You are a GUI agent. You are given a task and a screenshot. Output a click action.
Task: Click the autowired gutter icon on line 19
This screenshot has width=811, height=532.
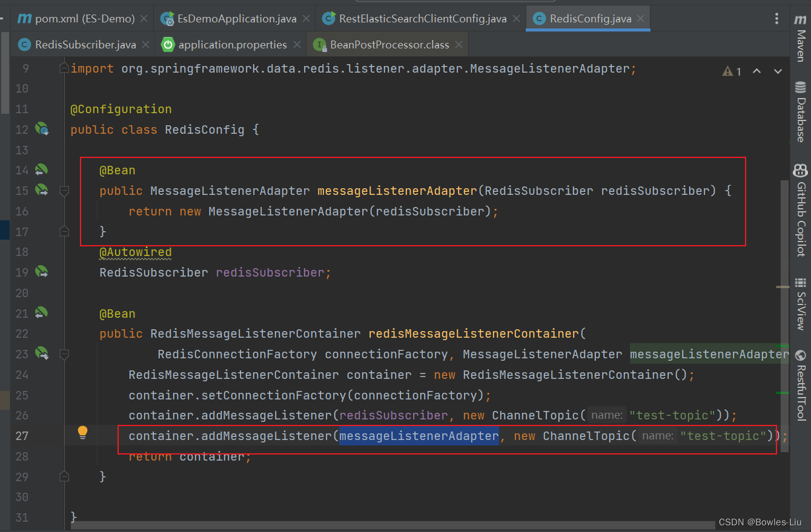point(41,272)
